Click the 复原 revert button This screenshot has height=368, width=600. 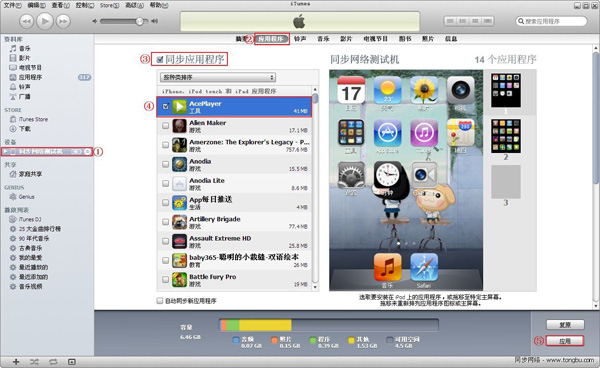tap(565, 325)
